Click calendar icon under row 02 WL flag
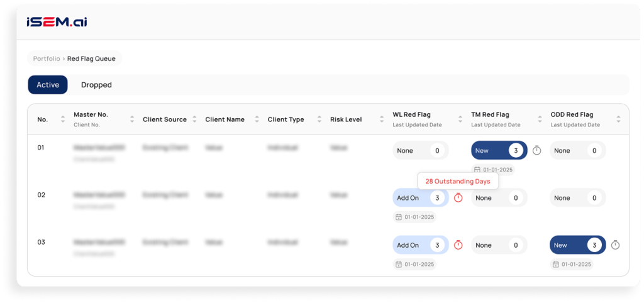The height and width of the screenshot is (303, 644). pos(398,217)
